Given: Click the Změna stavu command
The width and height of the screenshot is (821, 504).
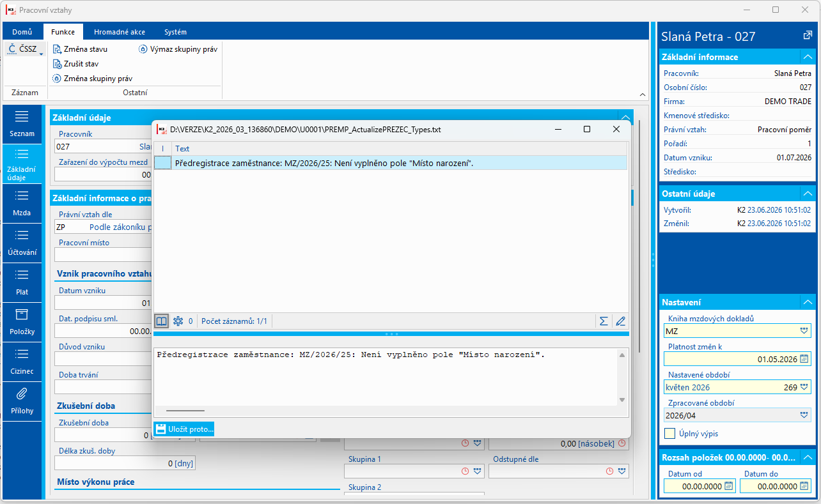Looking at the screenshot, I should coord(79,49).
